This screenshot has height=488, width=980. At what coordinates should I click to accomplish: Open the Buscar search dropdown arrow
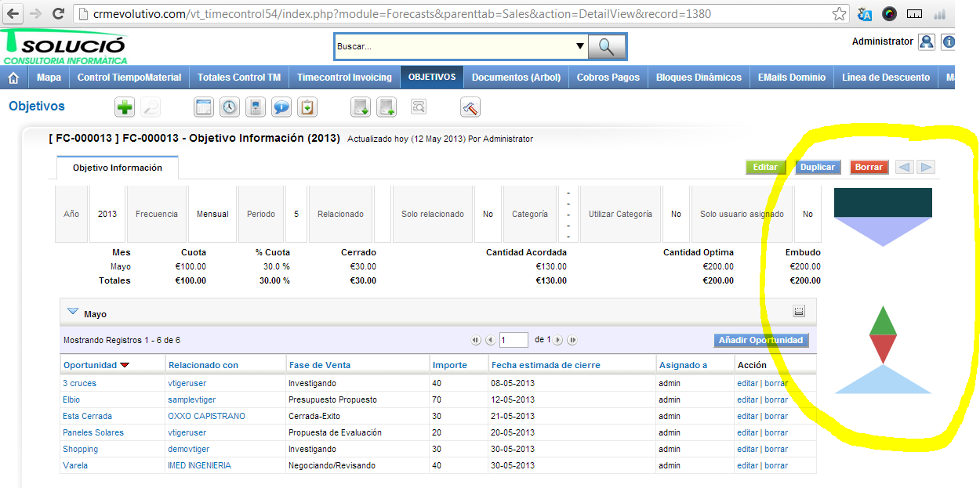(580, 46)
